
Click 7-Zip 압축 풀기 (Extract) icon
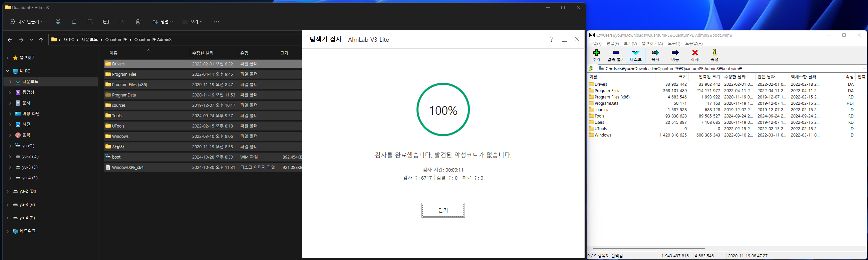[x=616, y=55]
